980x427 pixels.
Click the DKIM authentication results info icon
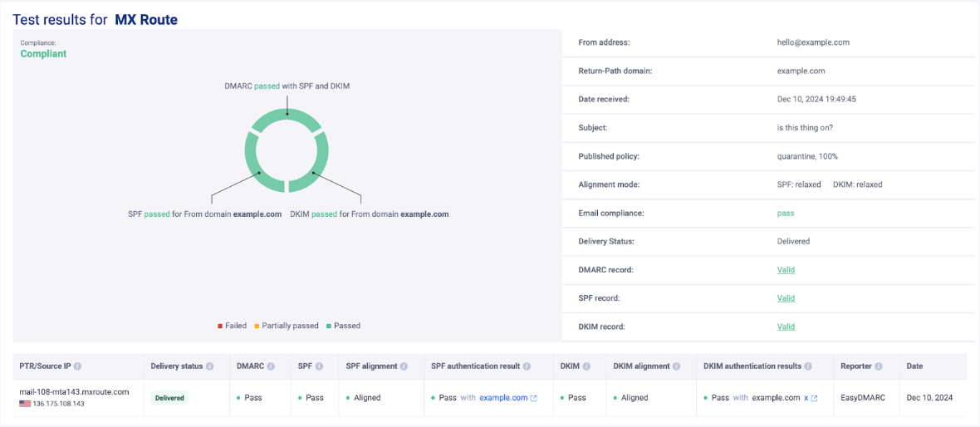pos(809,366)
